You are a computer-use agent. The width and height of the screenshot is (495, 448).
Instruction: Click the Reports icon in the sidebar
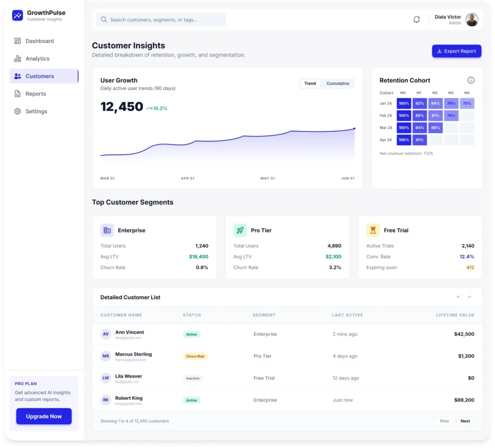(x=17, y=94)
